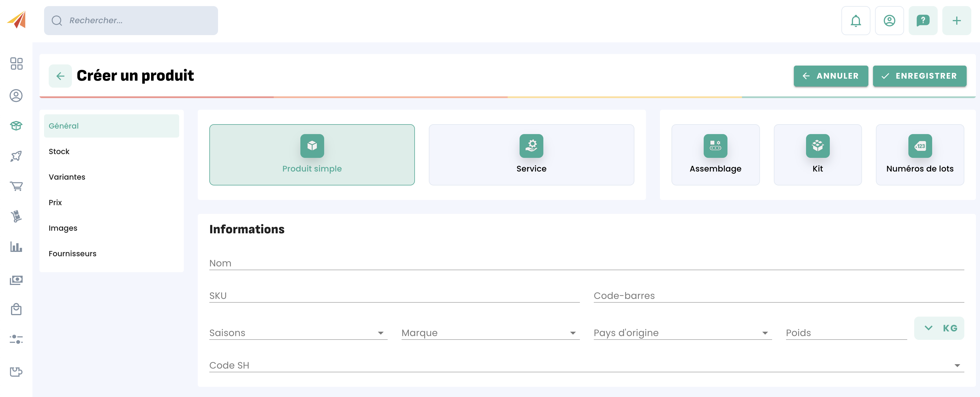
Task: Click the ENREGISTRER button
Action: point(919,76)
